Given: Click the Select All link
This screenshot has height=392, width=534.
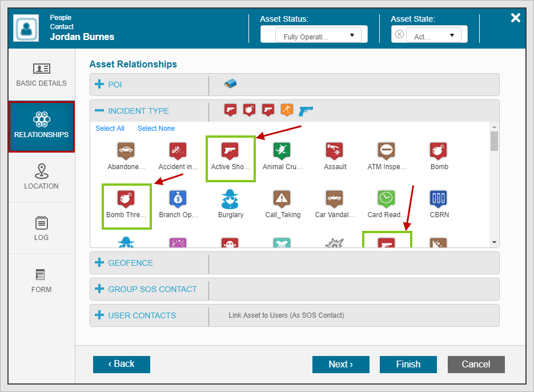Looking at the screenshot, I should [110, 129].
